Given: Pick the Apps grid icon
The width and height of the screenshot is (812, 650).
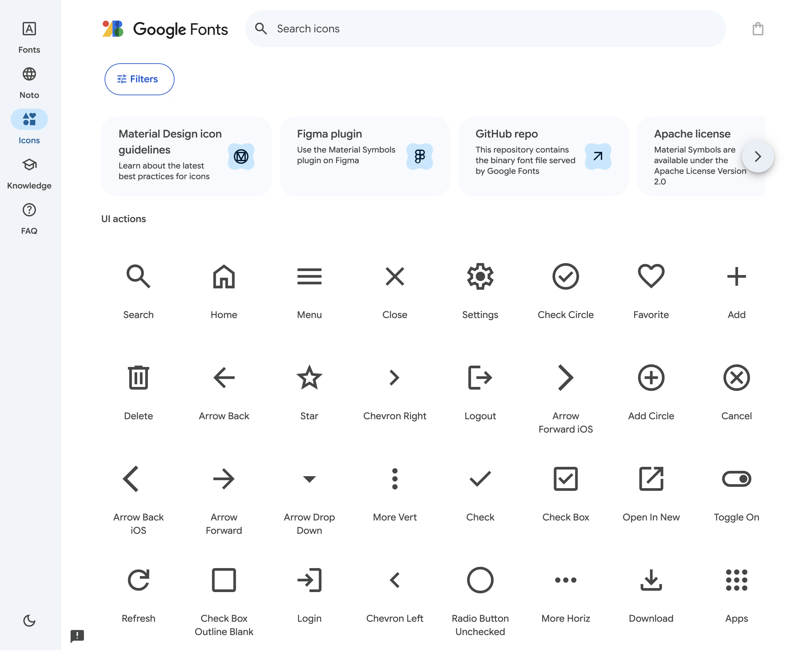Looking at the screenshot, I should click(737, 580).
